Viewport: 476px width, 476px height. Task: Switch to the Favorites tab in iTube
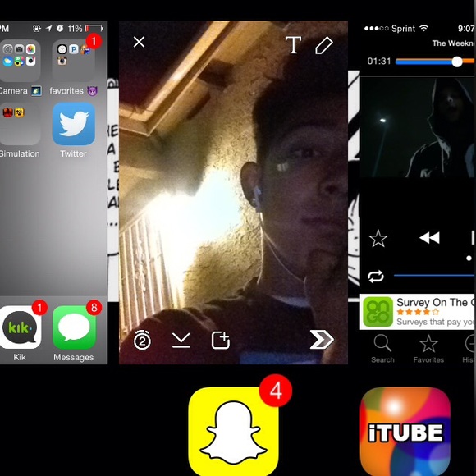click(x=428, y=349)
